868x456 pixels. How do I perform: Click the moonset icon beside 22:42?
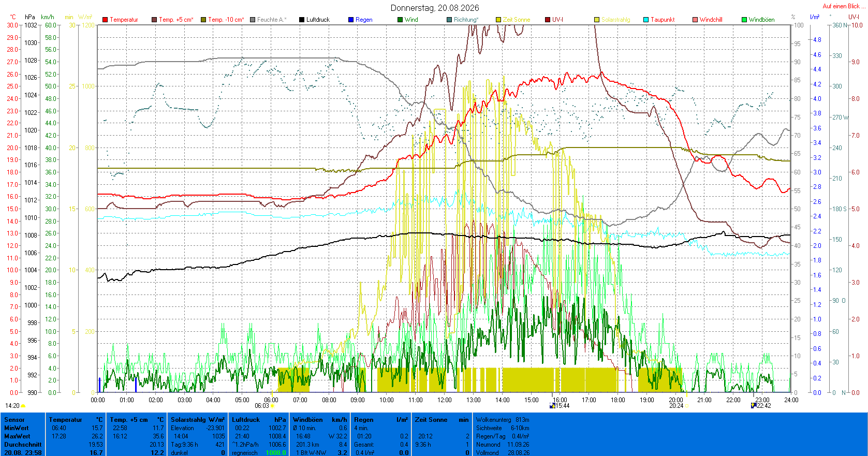pos(754,406)
